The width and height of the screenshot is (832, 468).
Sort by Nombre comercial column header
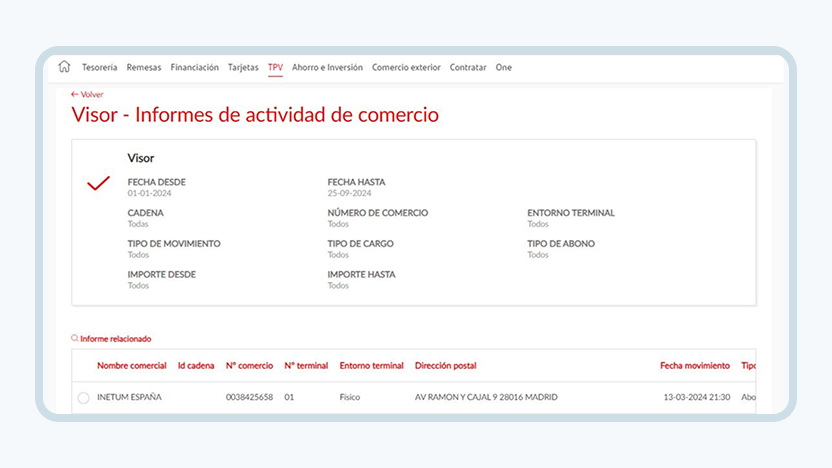click(x=132, y=366)
